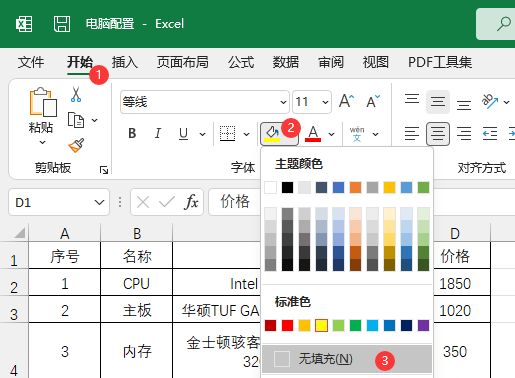
Task: Click the Decrease Font Size icon
Action: [373, 101]
